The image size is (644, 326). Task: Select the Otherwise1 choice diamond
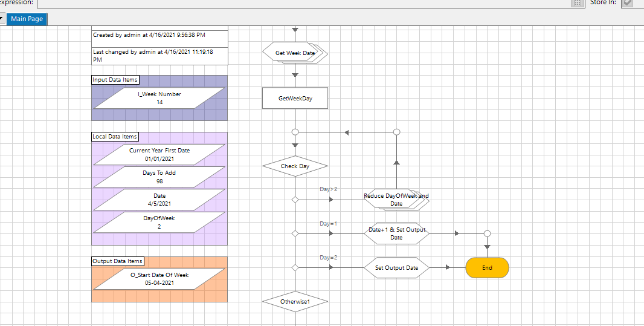295,302
